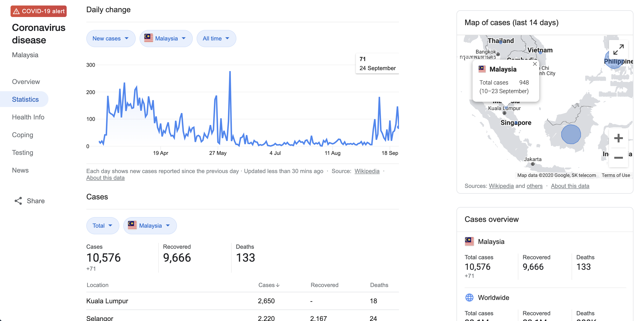Open the New cases dropdown
This screenshot has height=321, width=644.
(111, 39)
